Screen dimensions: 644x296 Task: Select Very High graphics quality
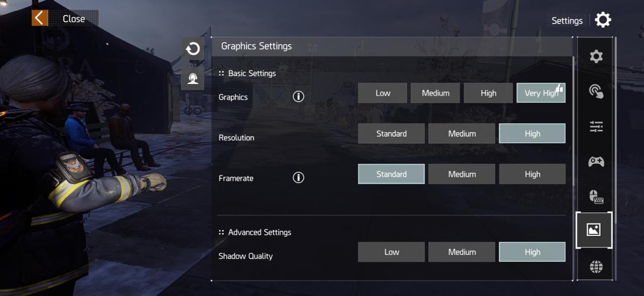[541, 92]
